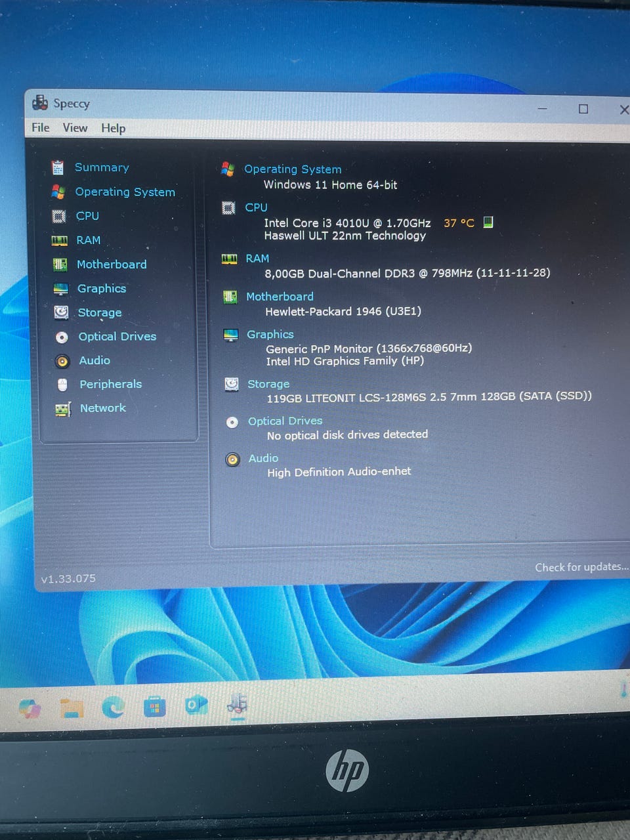
Task: Click the Storage heading link in summary
Action: point(268,385)
